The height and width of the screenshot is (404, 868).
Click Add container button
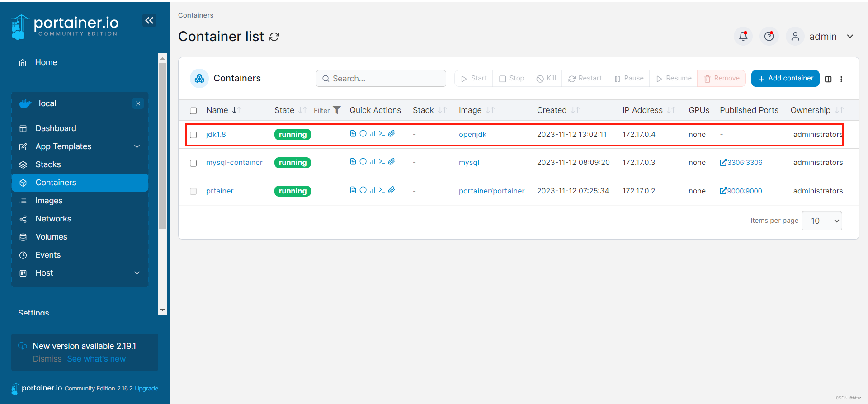(785, 78)
